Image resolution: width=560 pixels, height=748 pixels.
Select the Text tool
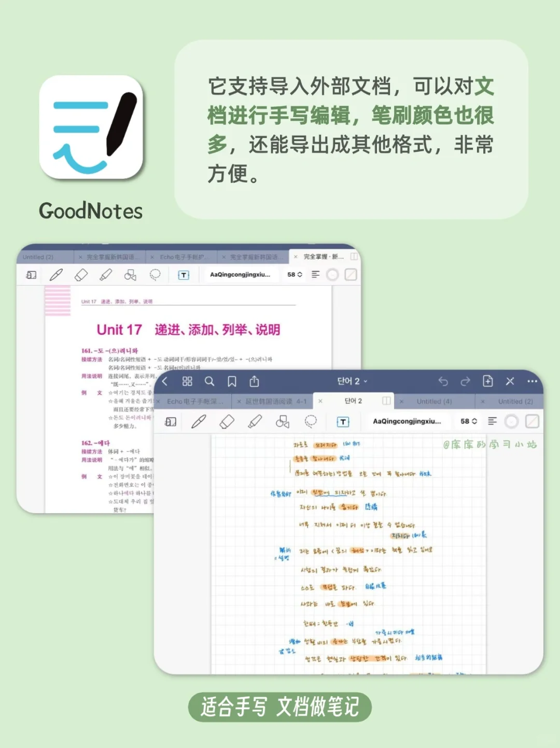pyautogui.click(x=342, y=420)
